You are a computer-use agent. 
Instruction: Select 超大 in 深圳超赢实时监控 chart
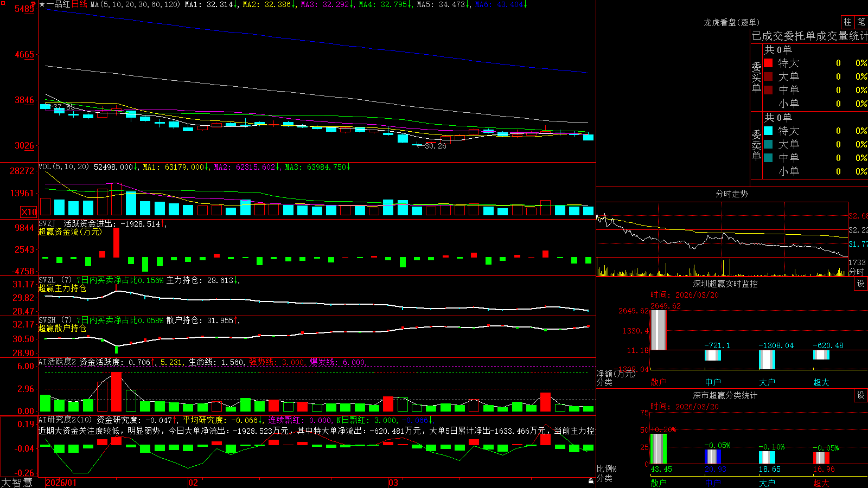[x=821, y=382]
